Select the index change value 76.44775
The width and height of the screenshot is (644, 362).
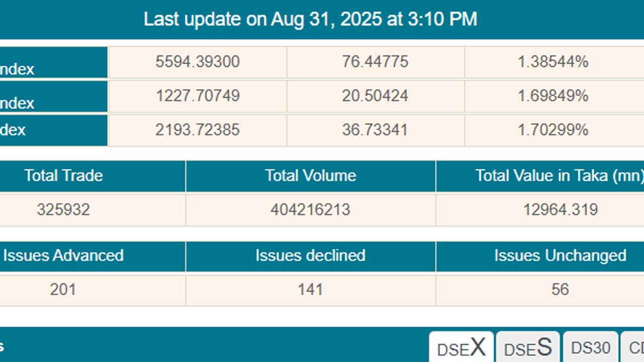(375, 62)
